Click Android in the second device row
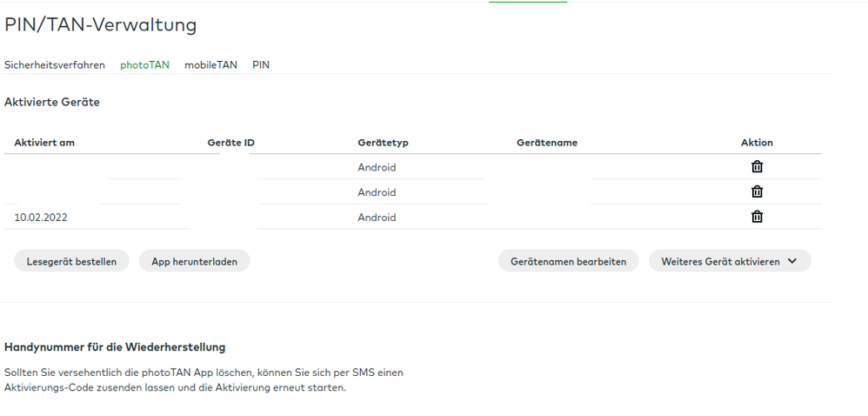 click(x=377, y=193)
